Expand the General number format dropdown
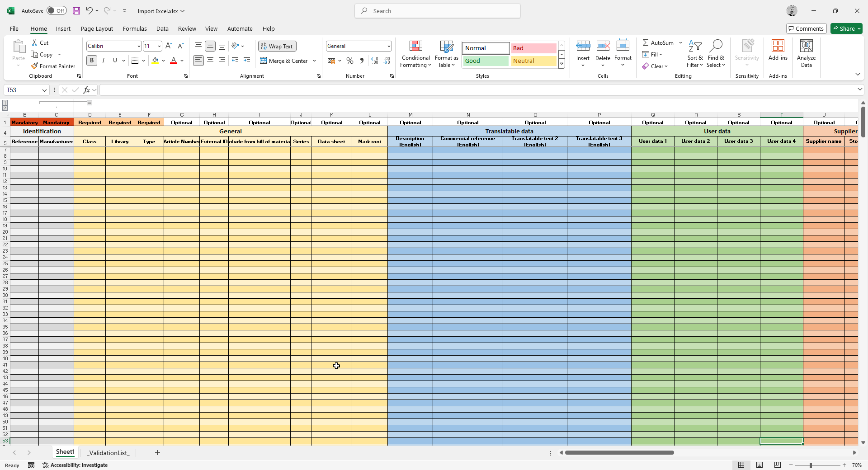 388,46
